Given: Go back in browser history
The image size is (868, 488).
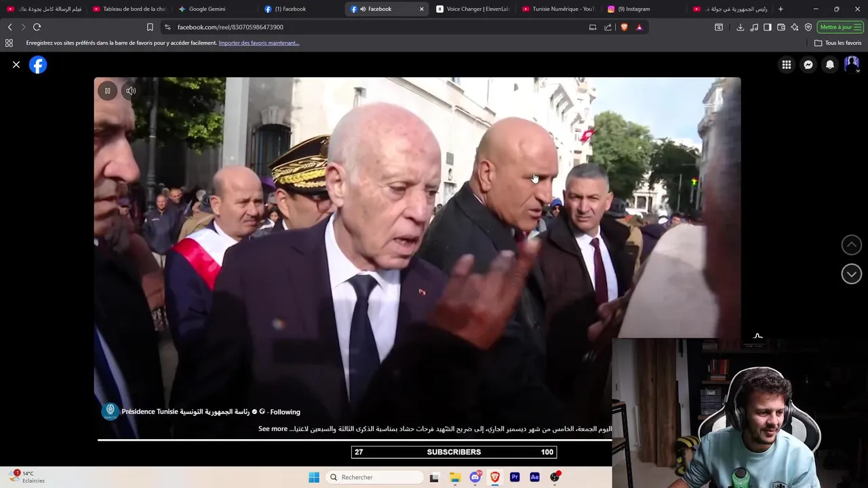Looking at the screenshot, I should point(9,27).
